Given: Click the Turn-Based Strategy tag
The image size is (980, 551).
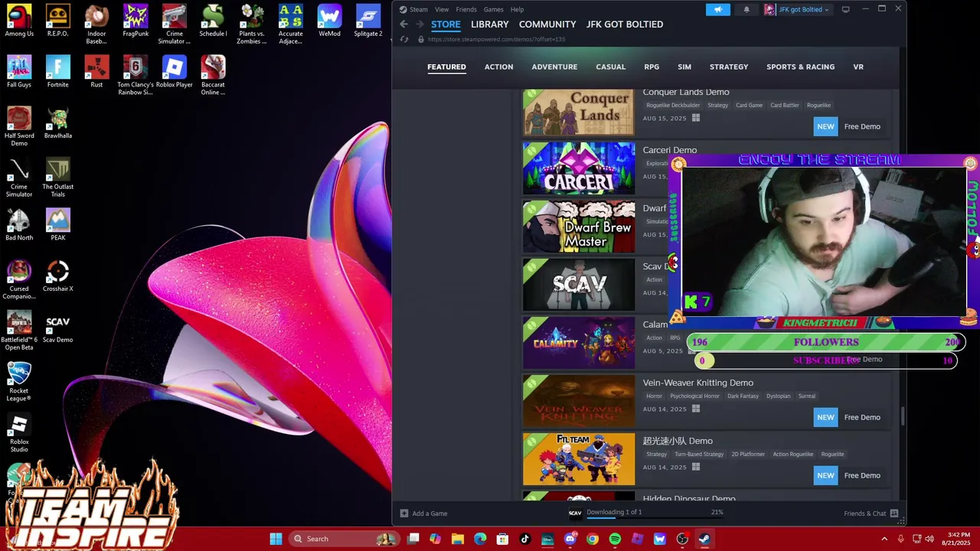Looking at the screenshot, I should [x=698, y=454].
